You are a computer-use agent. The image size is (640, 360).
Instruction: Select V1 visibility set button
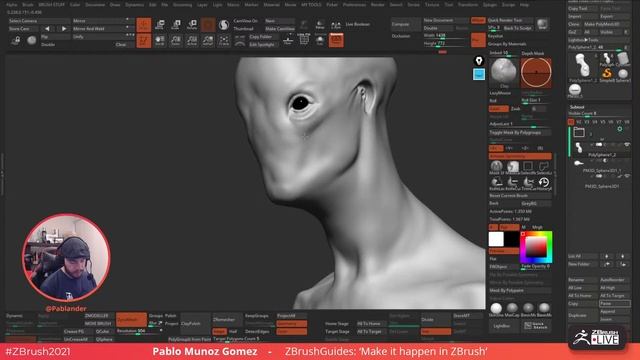571,122
